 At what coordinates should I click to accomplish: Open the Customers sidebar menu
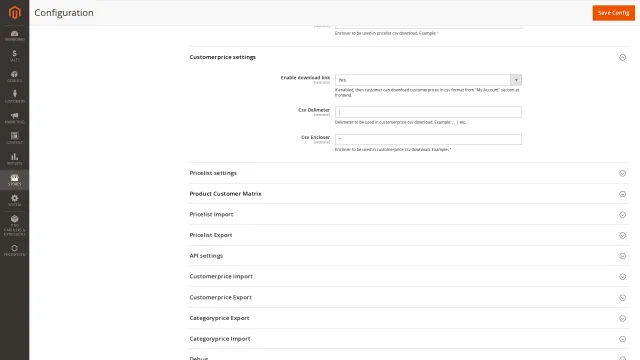pos(15,97)
